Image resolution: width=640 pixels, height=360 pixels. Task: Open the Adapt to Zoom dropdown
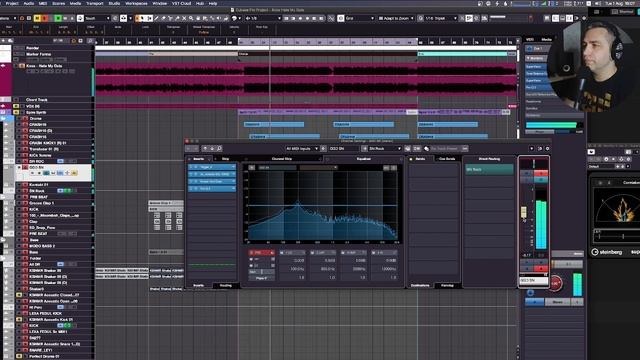(x=396, y=18)
